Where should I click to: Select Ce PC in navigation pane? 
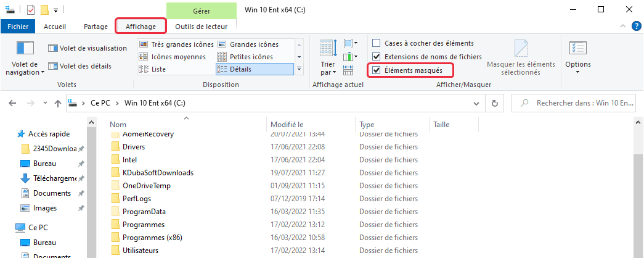[31, 227]
